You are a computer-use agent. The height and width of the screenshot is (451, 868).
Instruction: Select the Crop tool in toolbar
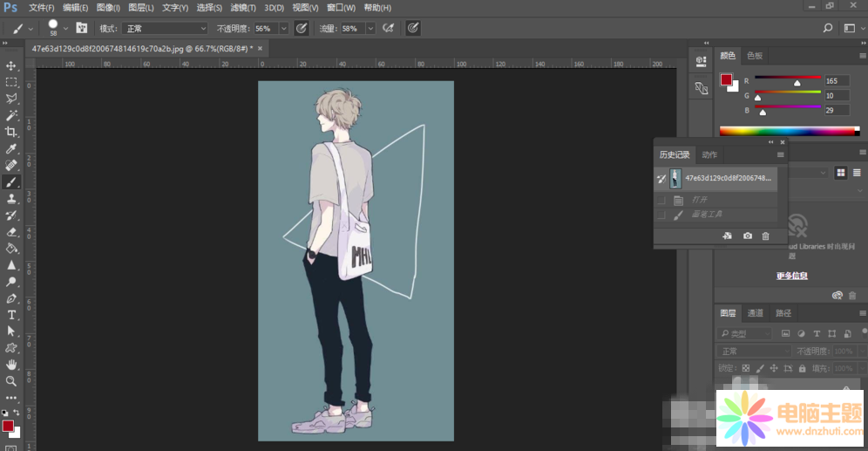tap(11, 132)
